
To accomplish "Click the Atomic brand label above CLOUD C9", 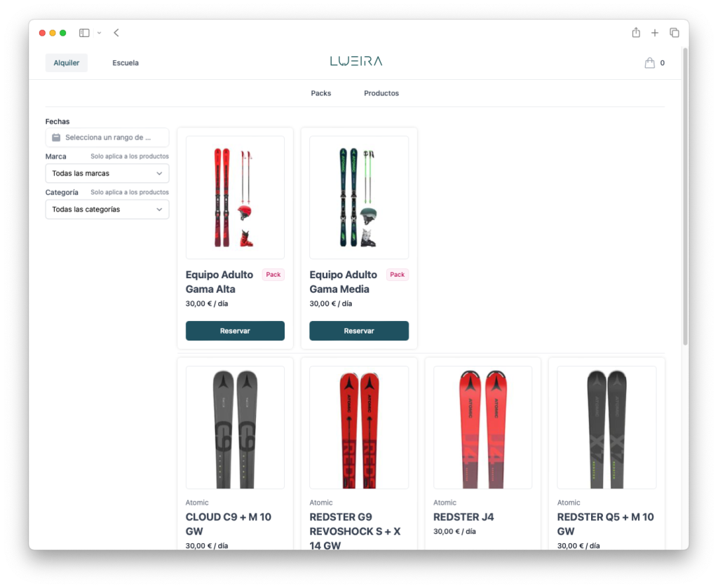I will click(197, 502).
